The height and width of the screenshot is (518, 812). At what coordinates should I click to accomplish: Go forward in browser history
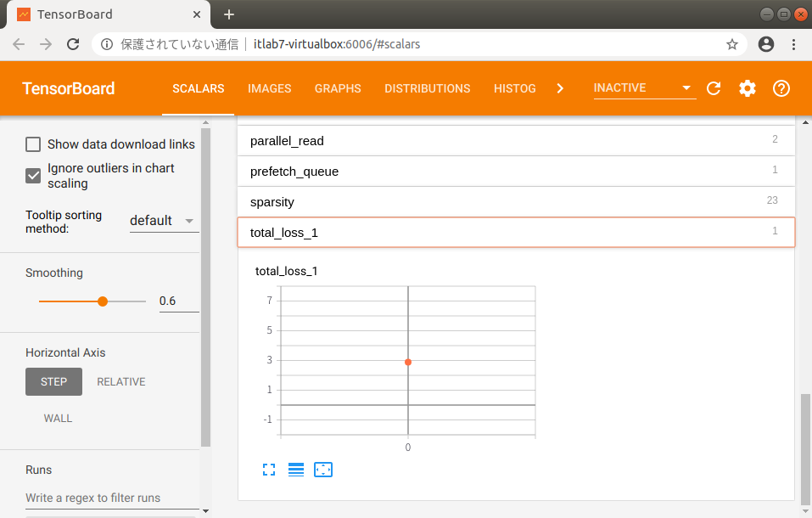click(46, 45)
